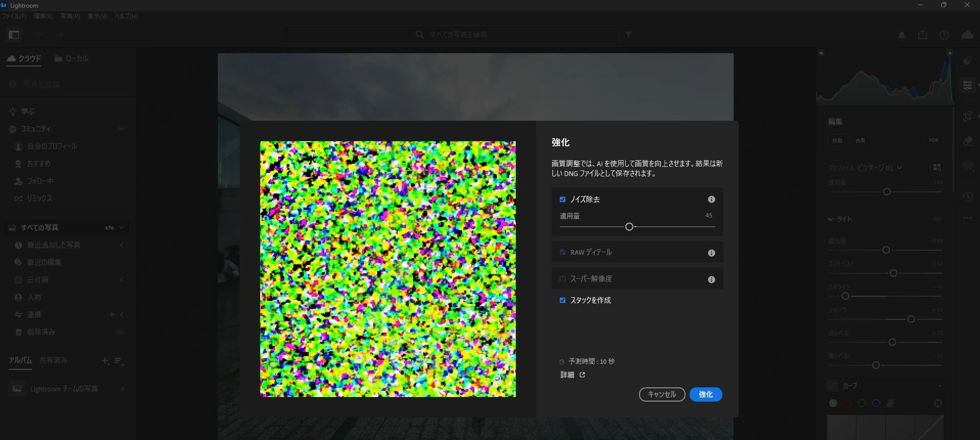The image size is (980, 440).
Task: Open the 学ぶ section
Action: point(22,112)
